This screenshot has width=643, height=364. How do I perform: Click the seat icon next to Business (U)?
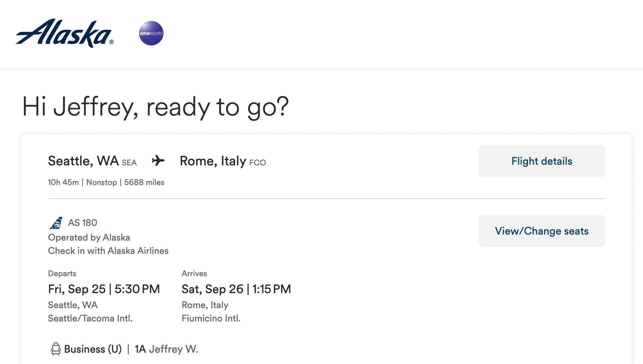point(56,349)
